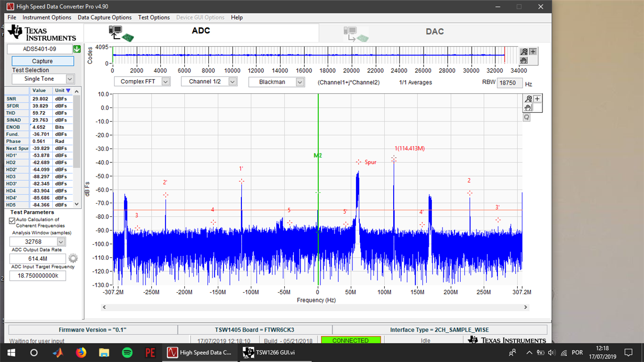Image resolution: width=644 pixels, height=362 pixels.
Task: Click the SFDR value 39.829 in results table
Action: 40,106
